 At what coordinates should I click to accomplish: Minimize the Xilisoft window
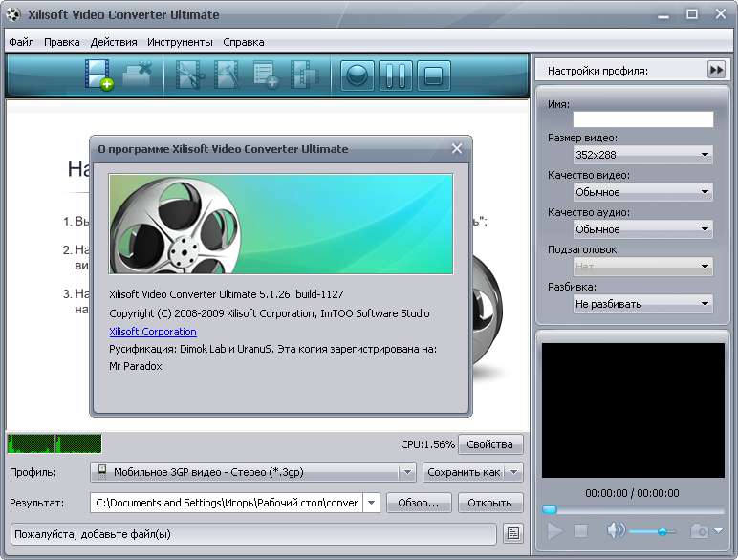[663, 15]
